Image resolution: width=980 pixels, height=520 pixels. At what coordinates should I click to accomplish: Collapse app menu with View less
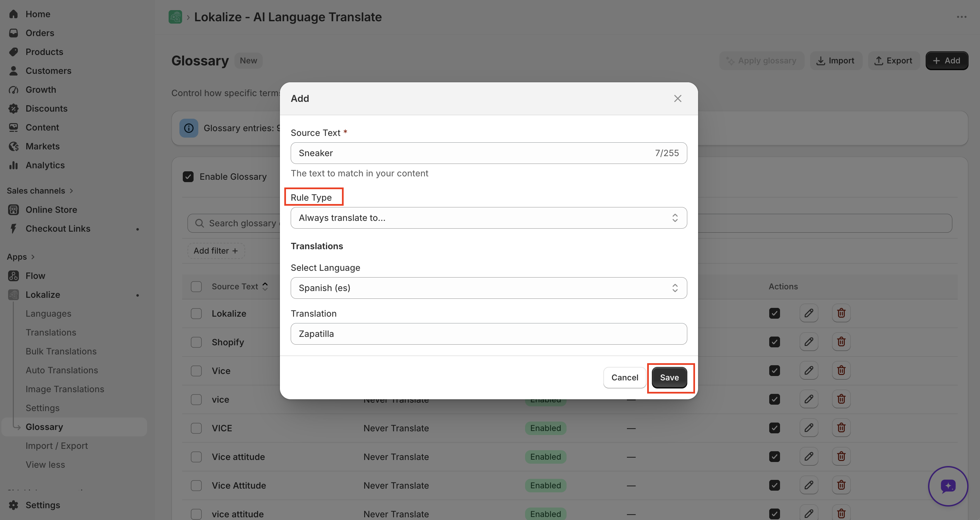coord(45,465)
